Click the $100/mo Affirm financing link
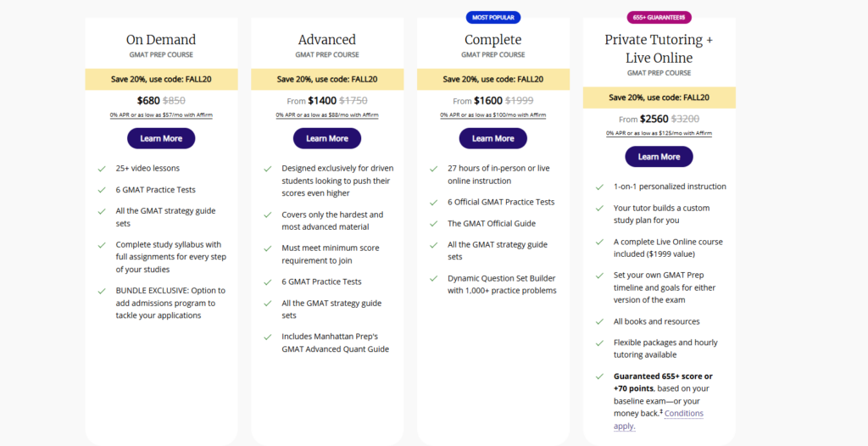This screenshot has width=868, height=446. click(493, 115)
